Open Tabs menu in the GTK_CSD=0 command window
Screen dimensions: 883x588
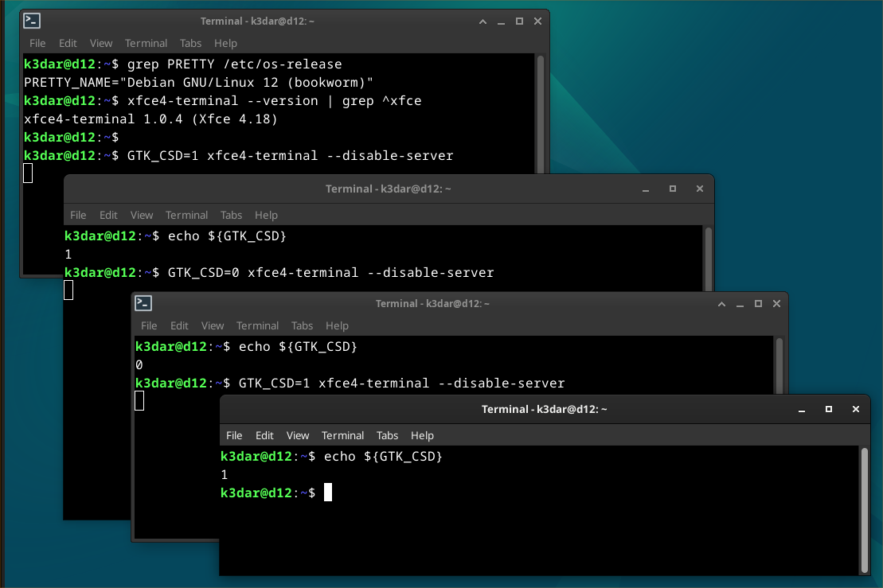pyautogui.click(x=231, y=215)
